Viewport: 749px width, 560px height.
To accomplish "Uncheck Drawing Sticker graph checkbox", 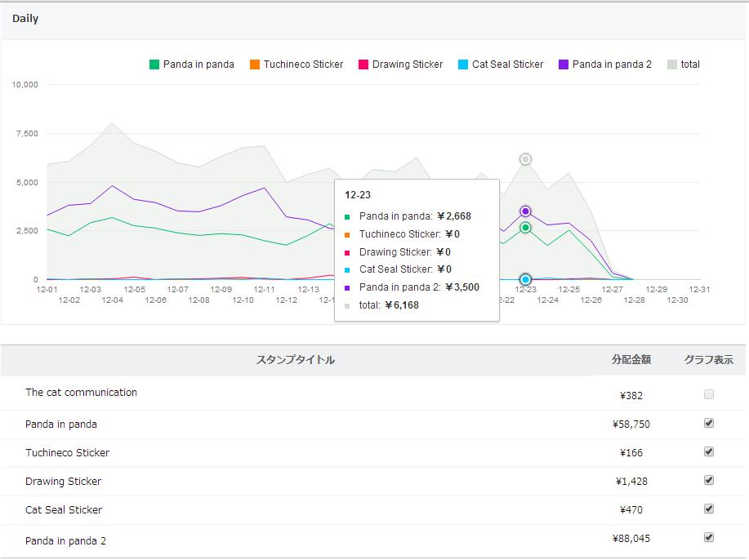I will click(709, 480).
